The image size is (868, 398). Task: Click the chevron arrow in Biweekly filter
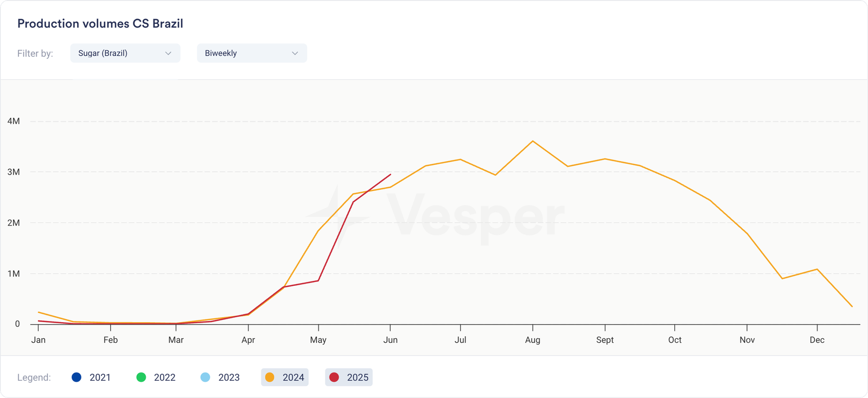coord(295,53)
